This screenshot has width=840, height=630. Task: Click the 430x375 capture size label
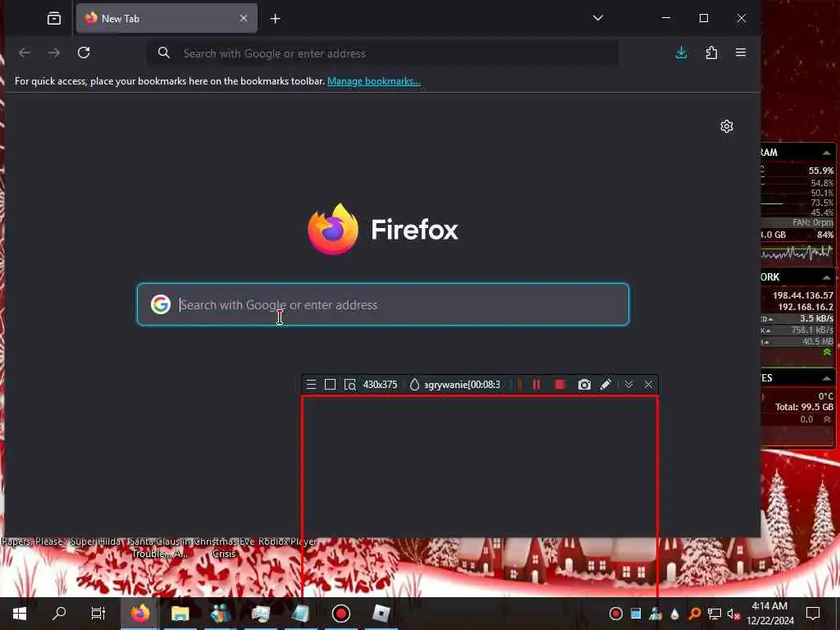click(380, 385)
